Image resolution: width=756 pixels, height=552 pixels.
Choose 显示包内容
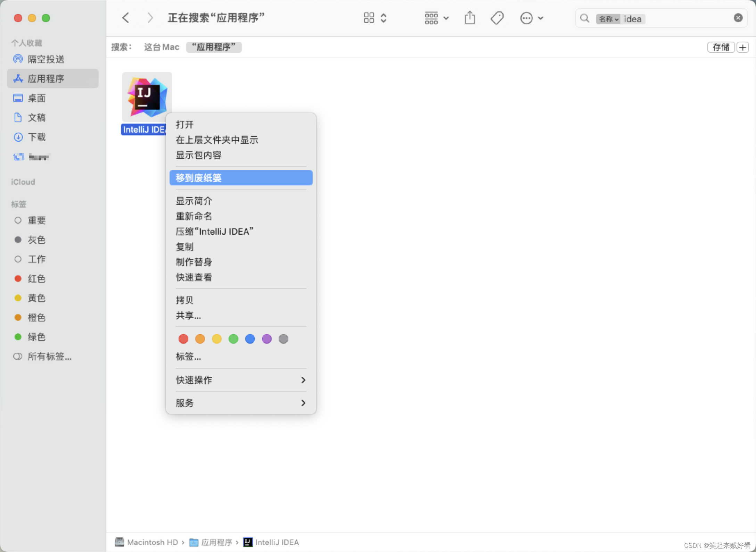[241, 155]
